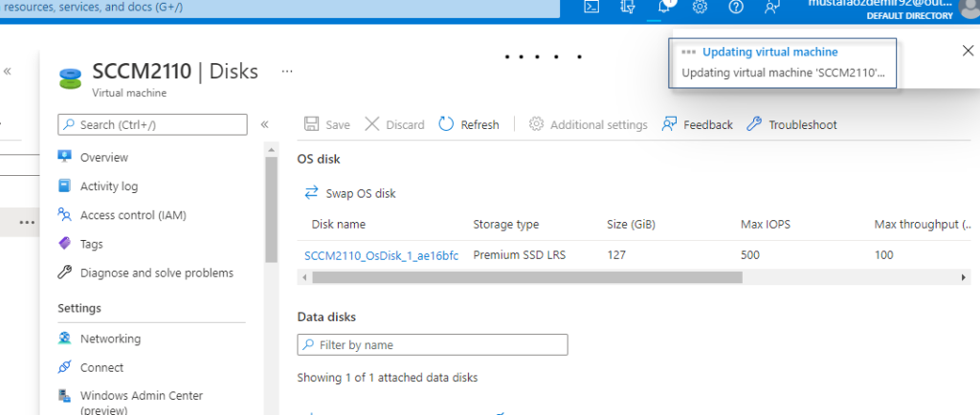Screen dimensions: 980x415
Task: Open 'Updating virtual machine' notification title
Action: pos(770,52)
